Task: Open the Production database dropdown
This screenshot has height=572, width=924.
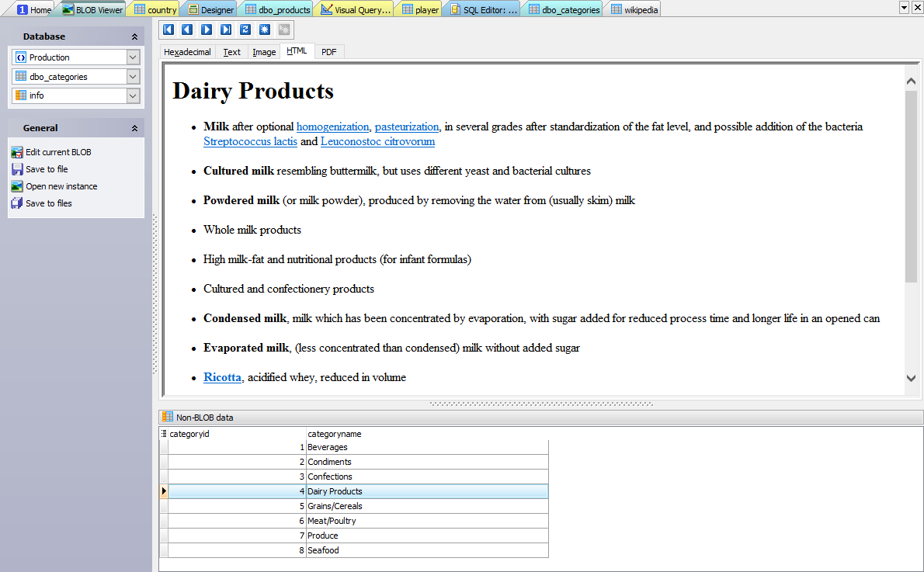Action: point(133,57)
